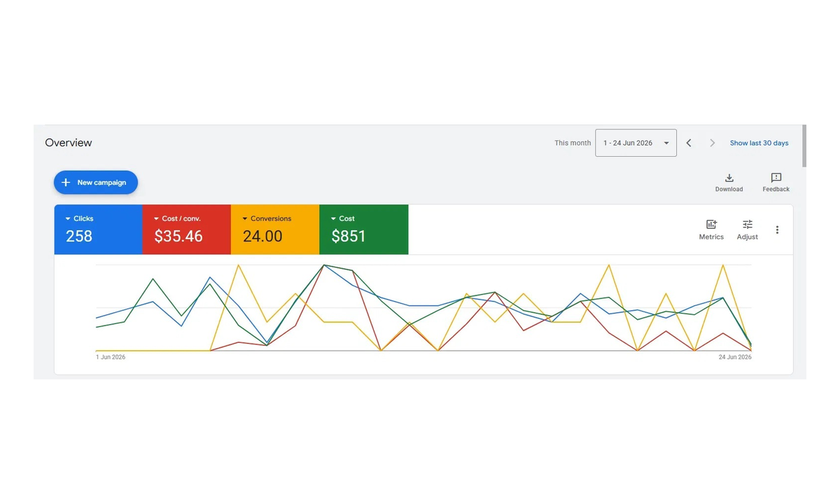
Task: Open the three-dot more options menu
Action: 777,230
